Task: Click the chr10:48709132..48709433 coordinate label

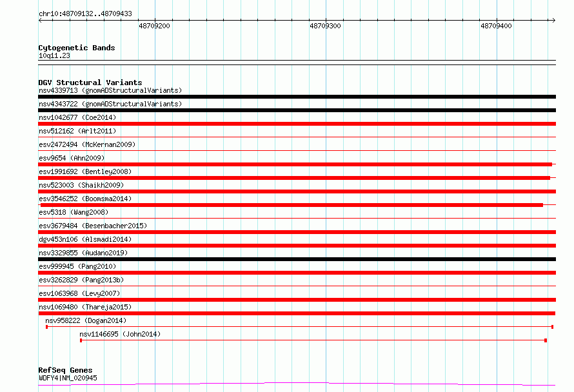Action: (85, 14)
